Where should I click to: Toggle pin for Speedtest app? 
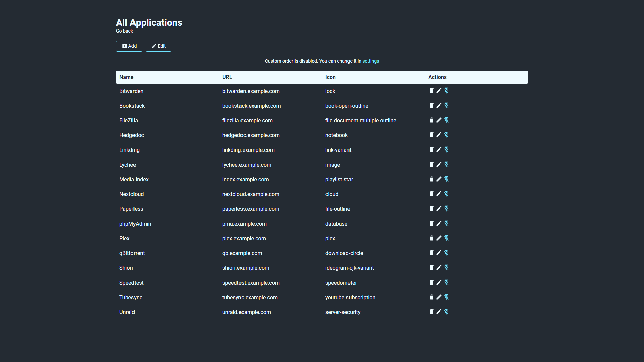pos(446,283)
